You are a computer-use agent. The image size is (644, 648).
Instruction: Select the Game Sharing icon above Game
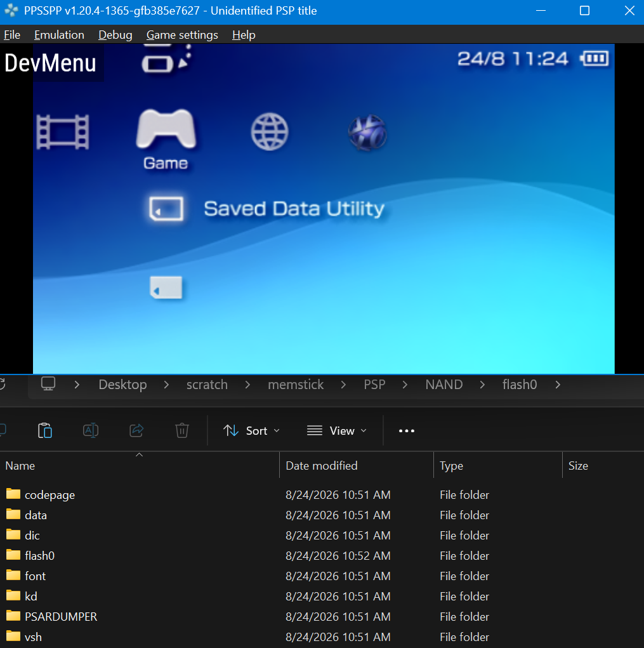(166, 59)
